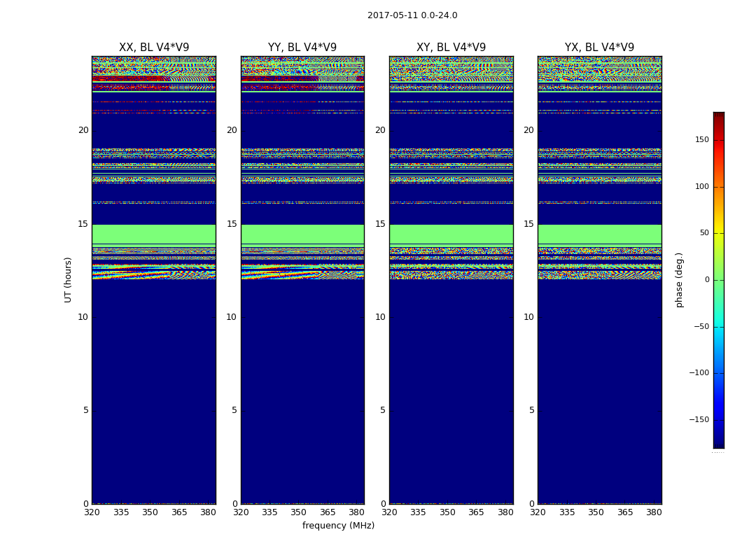Screen dimensions: 735x560
Task: Click the colorbar tick label 150
Action: tap(702, 140)
